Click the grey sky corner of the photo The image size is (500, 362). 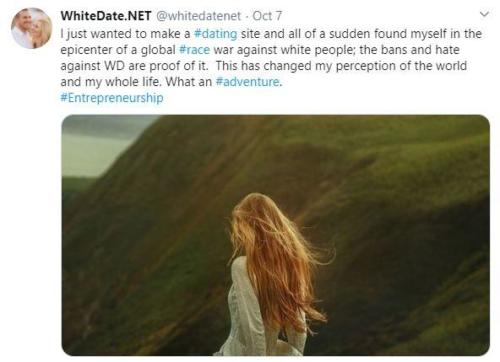[x=95, y=148]
